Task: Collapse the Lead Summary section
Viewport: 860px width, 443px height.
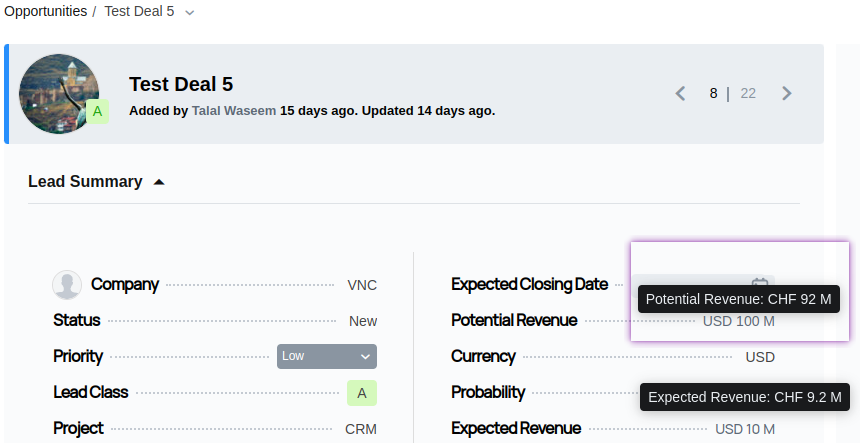Action: pyautogui.click(x=159, y=182)
